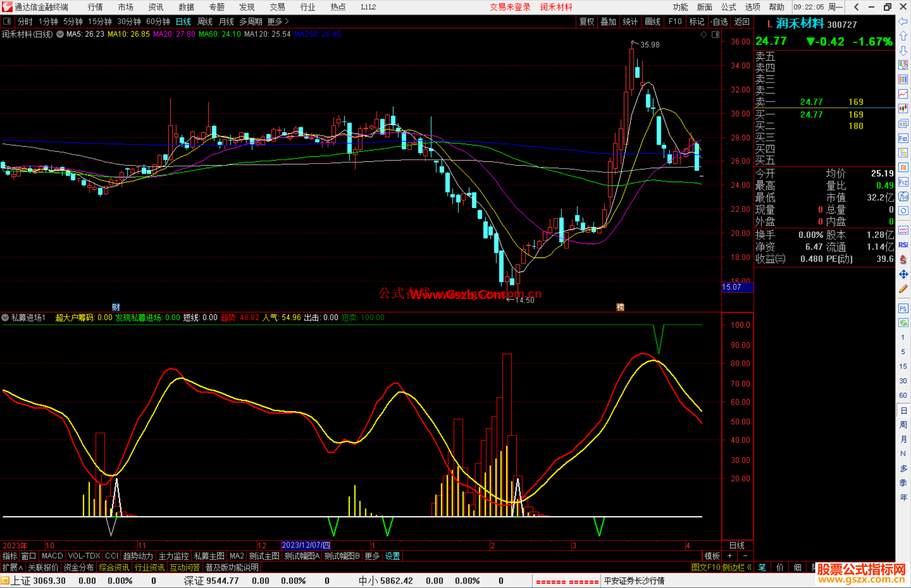Click the 设置 indicator settings link
The height and width of the screenshot is (588, 911).
[392, 556]
